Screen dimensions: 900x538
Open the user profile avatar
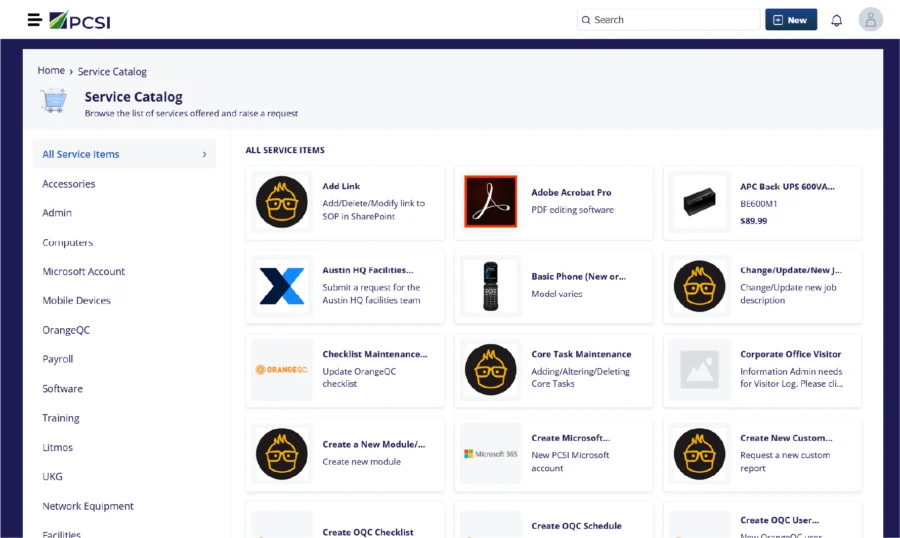pos(870,20)
